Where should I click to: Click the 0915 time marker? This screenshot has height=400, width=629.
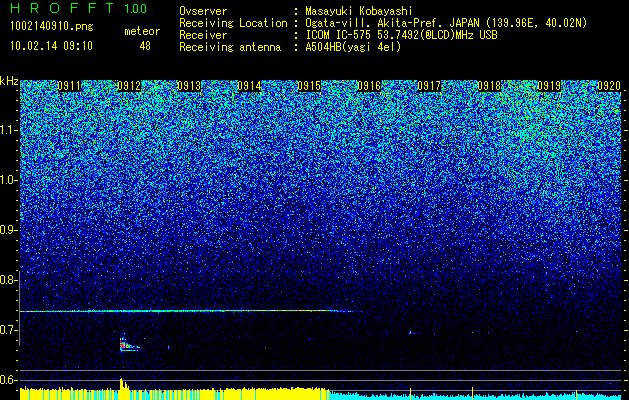coord(309,86)
